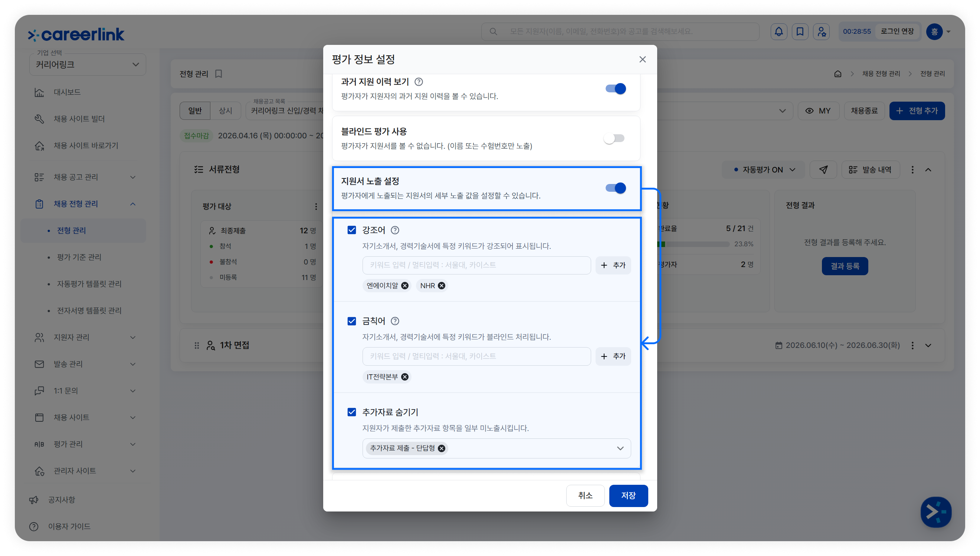Click the 강조어 keyword input field
Image resolution: width=980 pixels, height=556 pixels.
[x=476, y=265]
